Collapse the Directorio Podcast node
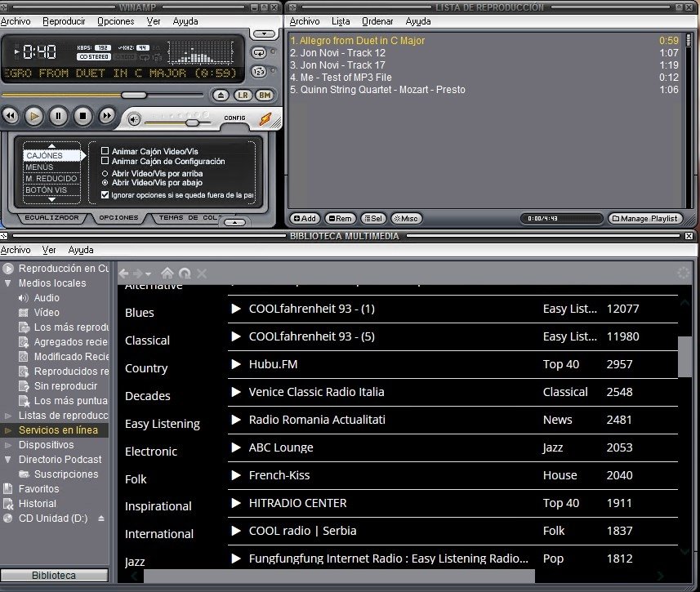The height and width of the screenshot is (592, 700). [7, 460]
